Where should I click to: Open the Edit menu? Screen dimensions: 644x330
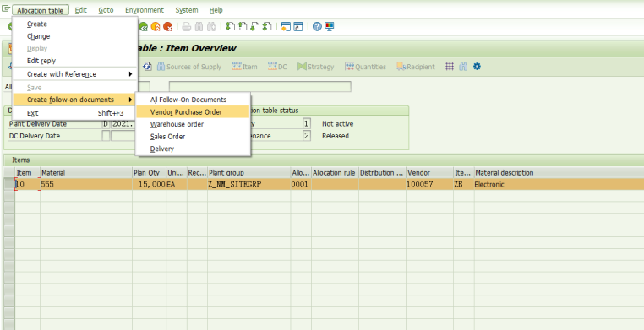tap(81, 10)
